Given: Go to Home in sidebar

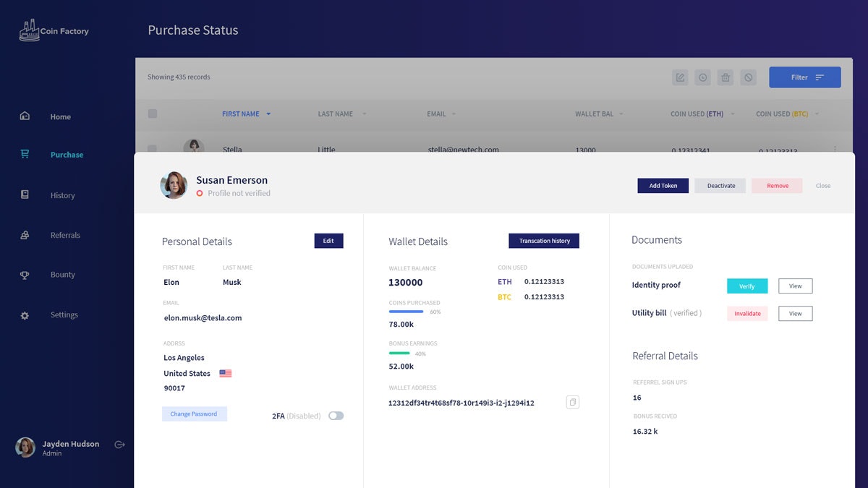Looking at the screenshot, I should (61, 117).
